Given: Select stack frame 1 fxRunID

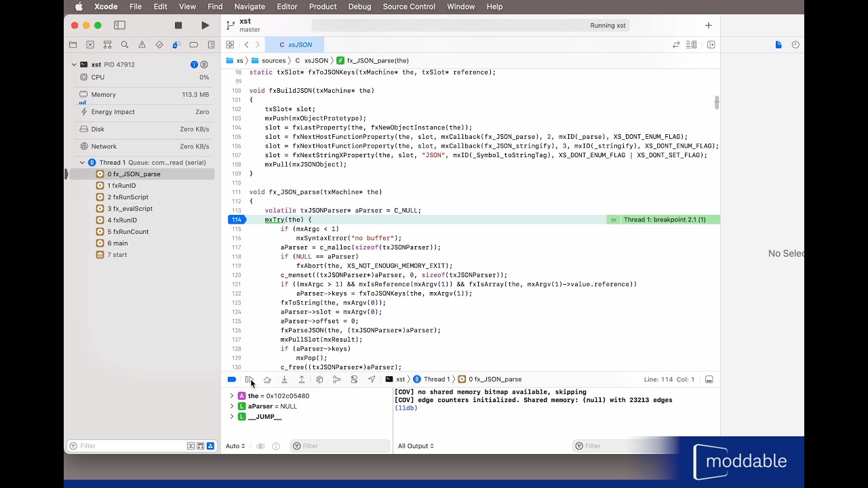Looking at the screenshot, I should pyautogui.click(x=141, y=186).
